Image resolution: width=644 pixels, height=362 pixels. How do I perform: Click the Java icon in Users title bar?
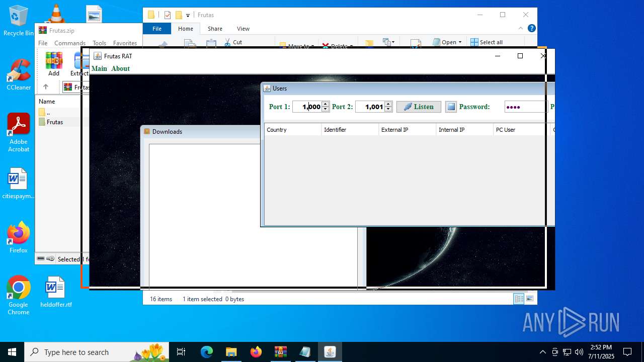(267, 88)
